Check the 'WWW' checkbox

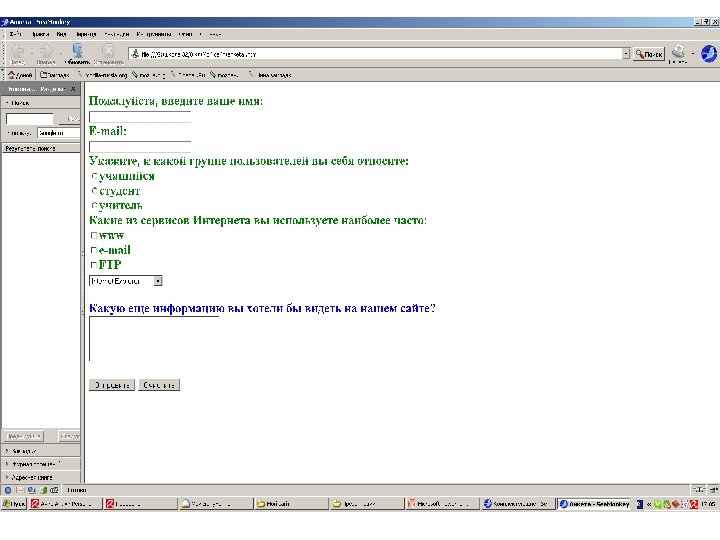coord(94,236)
